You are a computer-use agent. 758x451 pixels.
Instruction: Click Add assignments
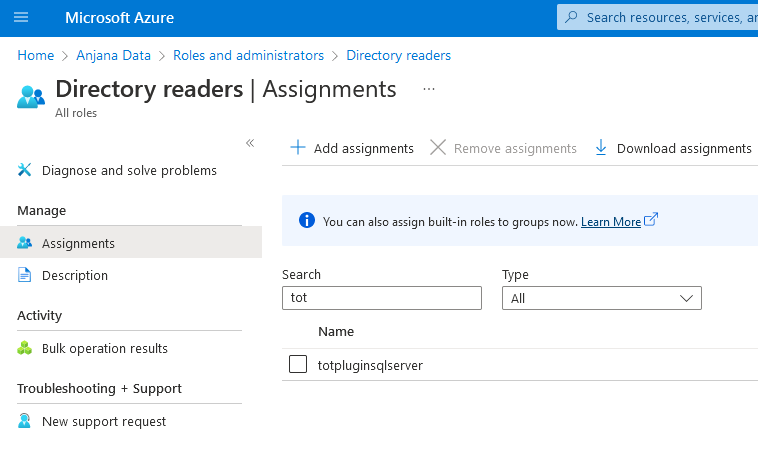pos(352,148)
